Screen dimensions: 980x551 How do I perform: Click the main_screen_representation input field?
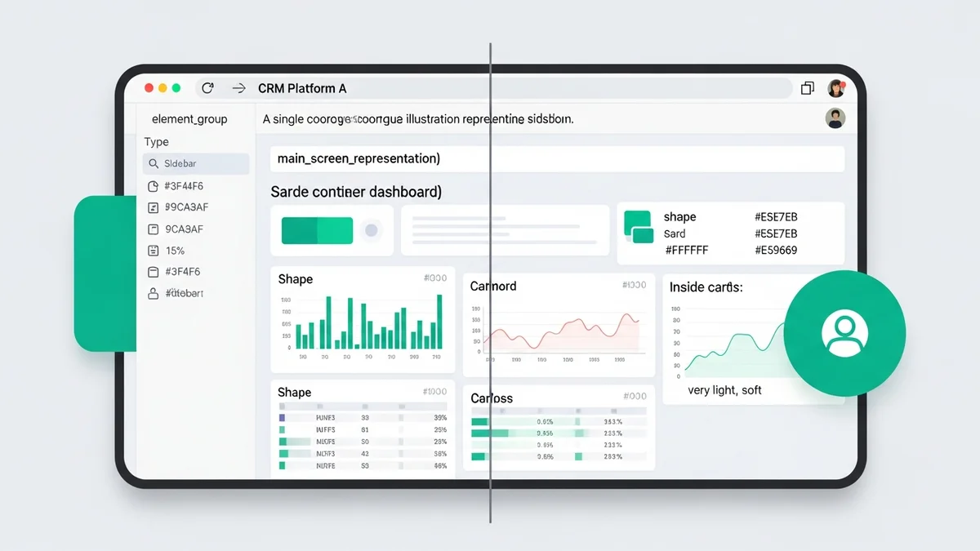pos(557,159)
